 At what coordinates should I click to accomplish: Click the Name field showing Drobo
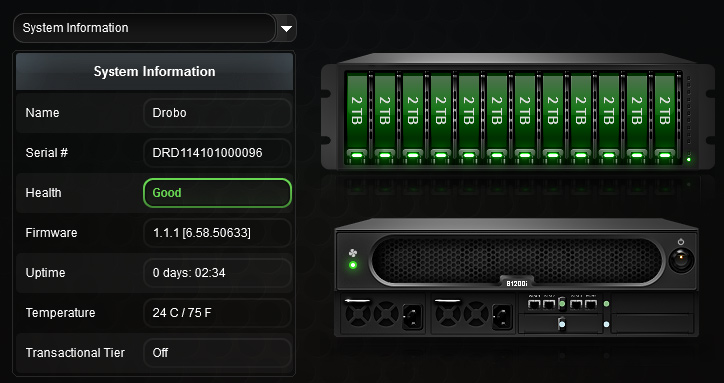click(x=217, y=113)
